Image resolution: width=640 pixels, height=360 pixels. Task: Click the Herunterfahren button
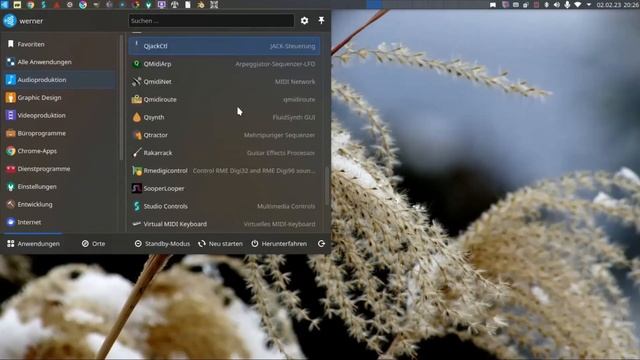pos(279,244)
